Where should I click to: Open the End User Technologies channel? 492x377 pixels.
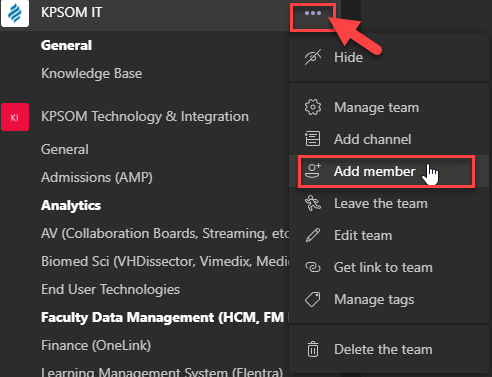pos(111,289)
